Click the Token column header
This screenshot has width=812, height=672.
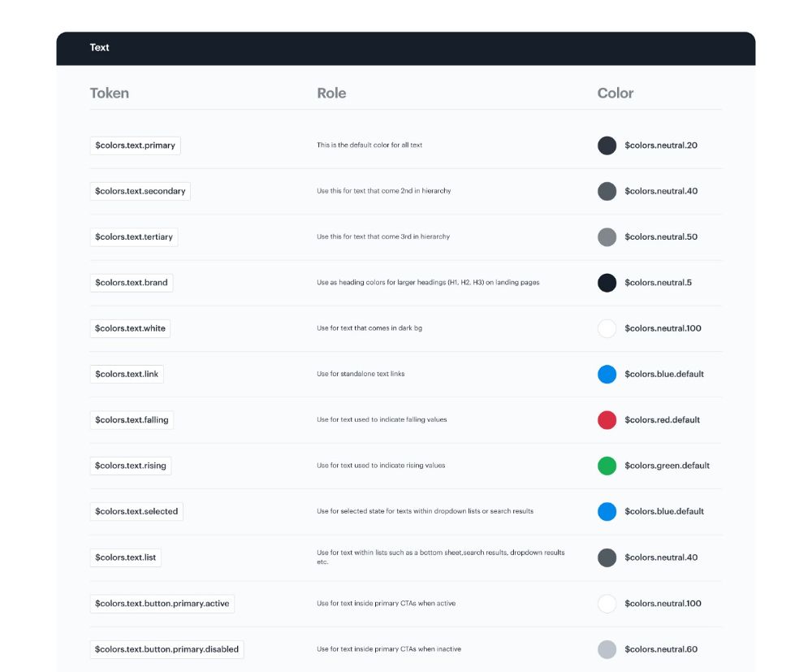tap(109, 93)
